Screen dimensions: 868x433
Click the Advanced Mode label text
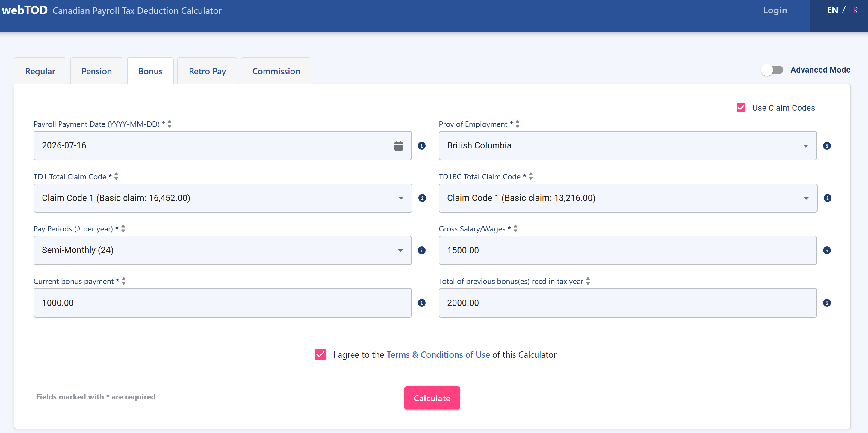820,70
